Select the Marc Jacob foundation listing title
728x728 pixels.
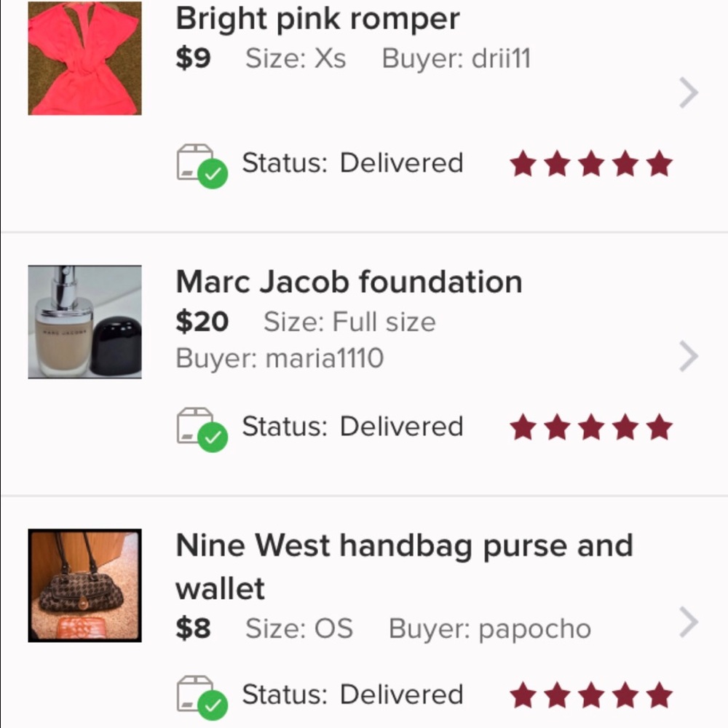coord(349,282)
